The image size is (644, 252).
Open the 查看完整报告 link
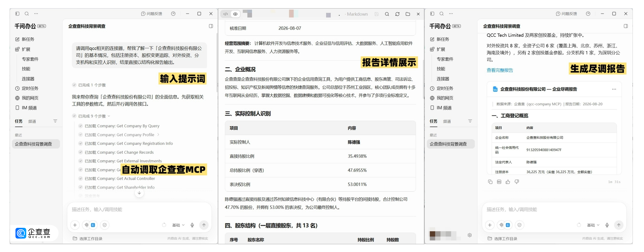pos(500,70)
